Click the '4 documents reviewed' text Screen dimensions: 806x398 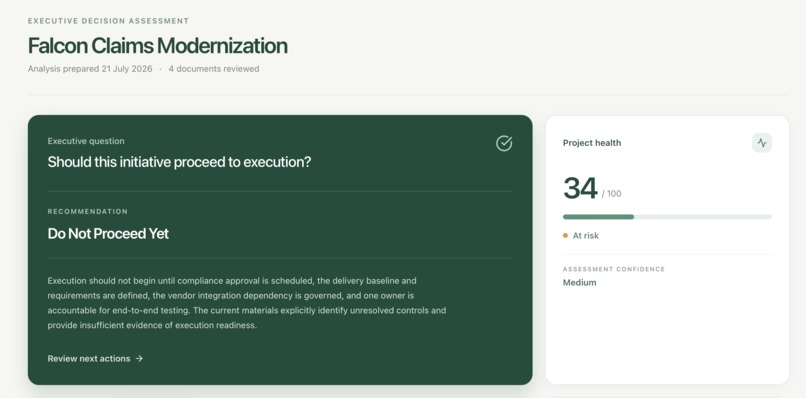[x=214, y=69]
